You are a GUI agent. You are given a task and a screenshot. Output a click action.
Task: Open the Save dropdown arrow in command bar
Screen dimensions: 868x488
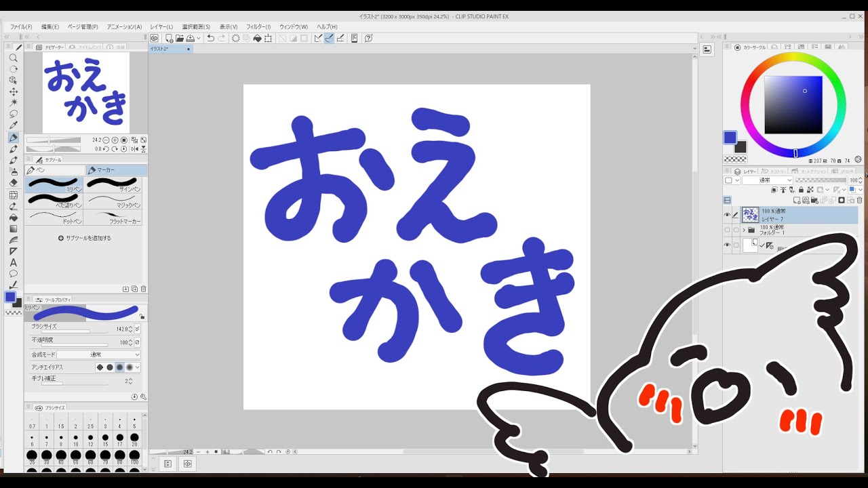[x=199, y=39]
